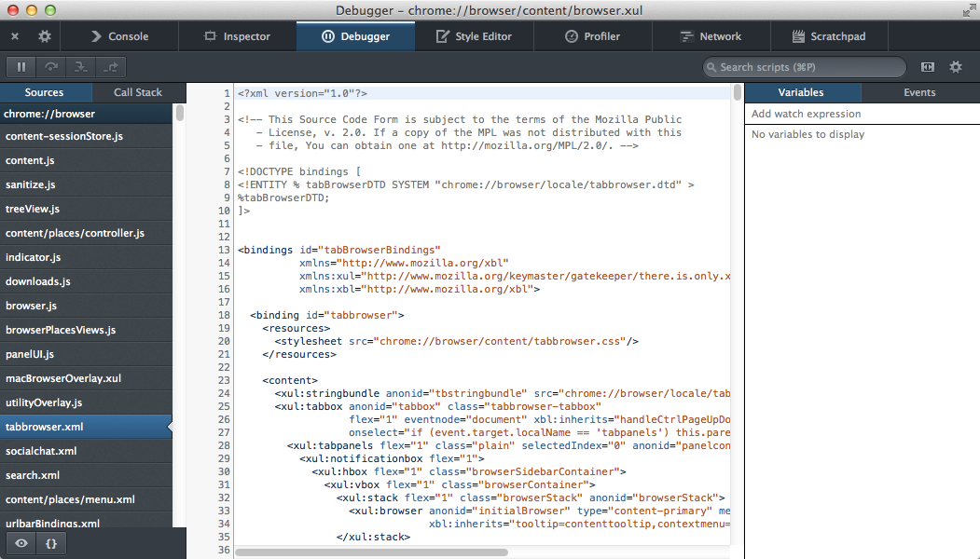This screenshot has width=980, height=559.
Task: Open the Network tab
Action: 711,36
